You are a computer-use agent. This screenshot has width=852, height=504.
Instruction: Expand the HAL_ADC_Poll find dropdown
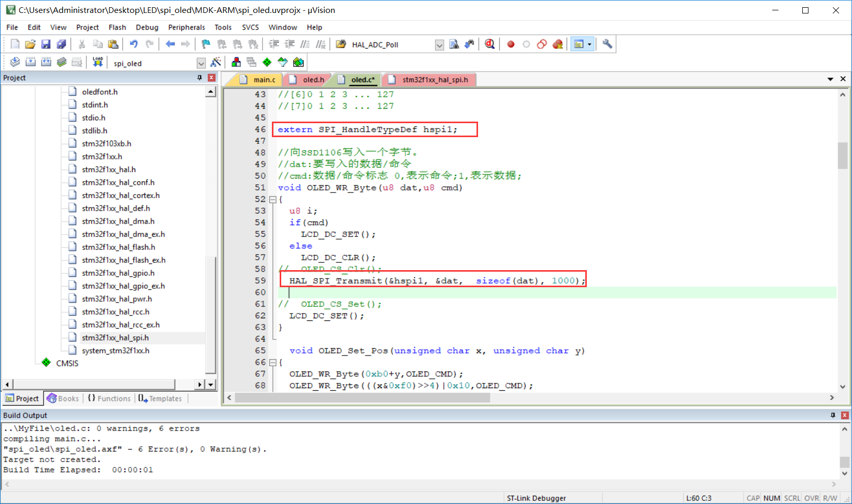pyautogui.click(x=439, y=45)
